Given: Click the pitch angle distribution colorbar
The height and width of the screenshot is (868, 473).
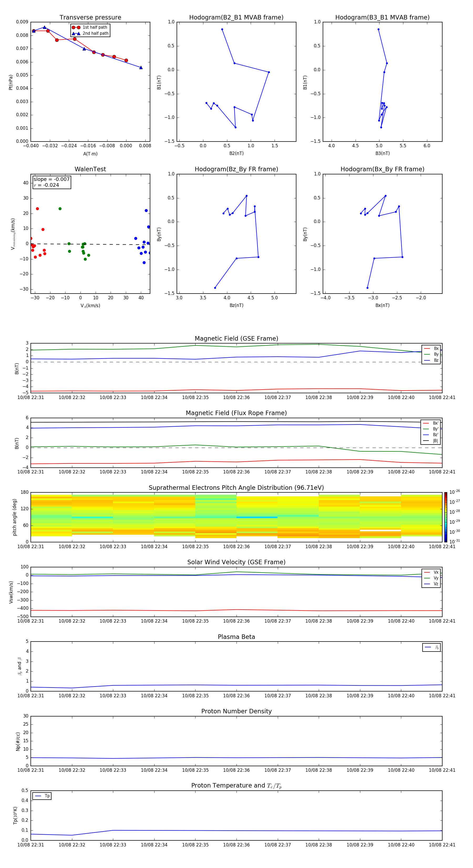Looking at the screenshot, I should [445, 517].
